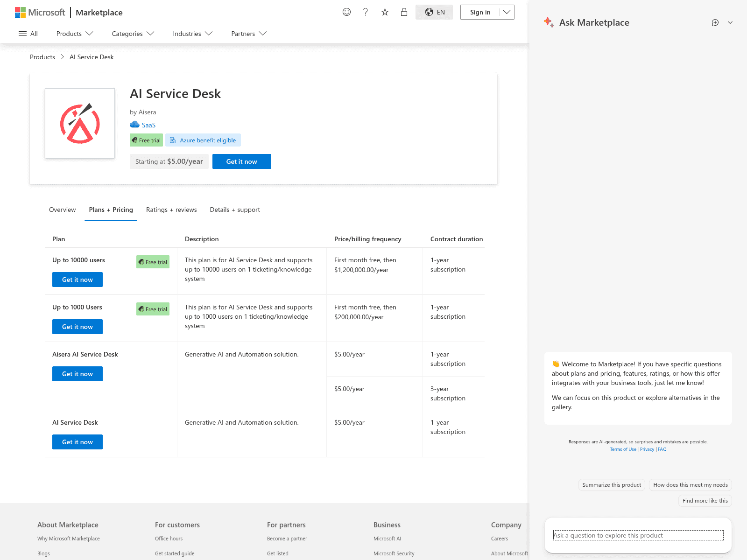The height and width of the screenshot is (560, 747).
Task: Click Free trial badge for 1000 Users plan
Action: click(x=153, y=309)
